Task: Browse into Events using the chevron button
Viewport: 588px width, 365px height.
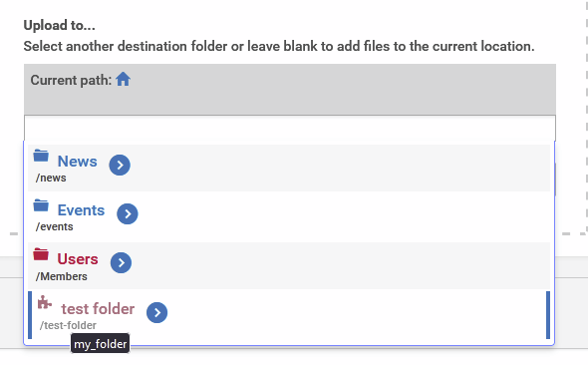Action: 128,213
